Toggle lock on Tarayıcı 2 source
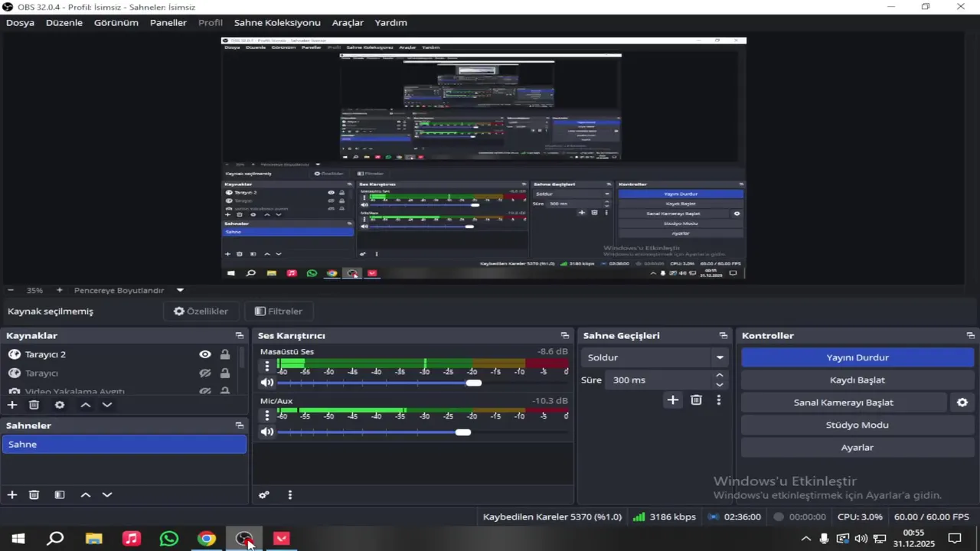Viewport: 980px width, 551px height. [225, 354]
